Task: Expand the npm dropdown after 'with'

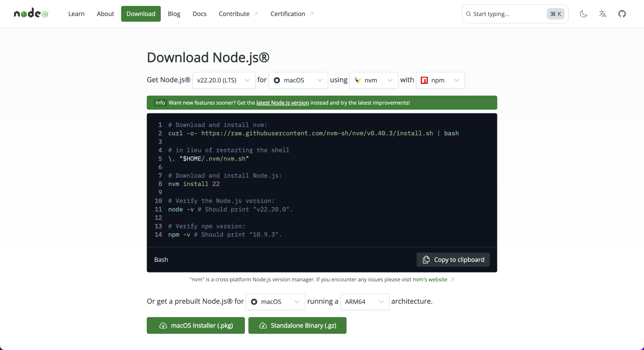Action: tap(440, 80)
